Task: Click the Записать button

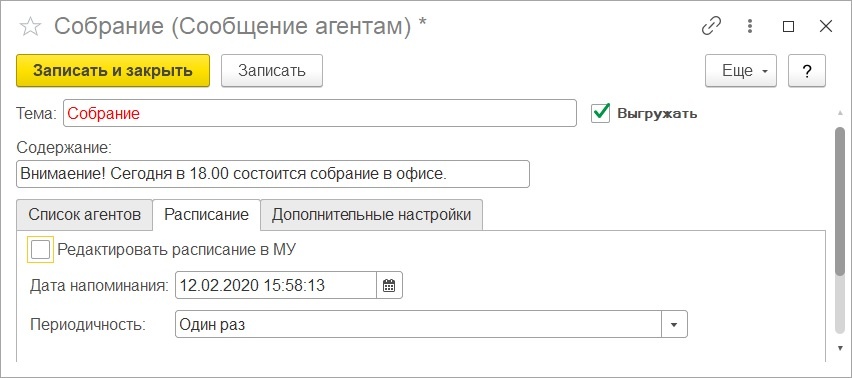Action: (x=272, y=71)
